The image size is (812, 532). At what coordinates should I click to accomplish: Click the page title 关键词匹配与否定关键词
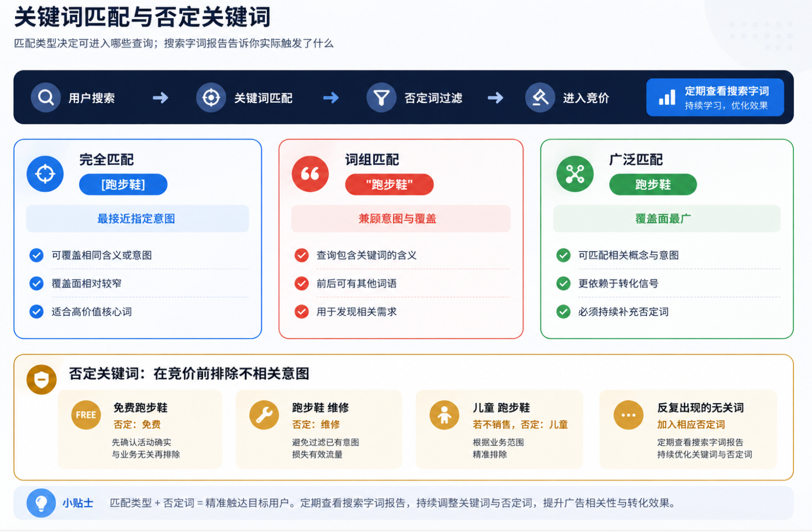[142, 17]
